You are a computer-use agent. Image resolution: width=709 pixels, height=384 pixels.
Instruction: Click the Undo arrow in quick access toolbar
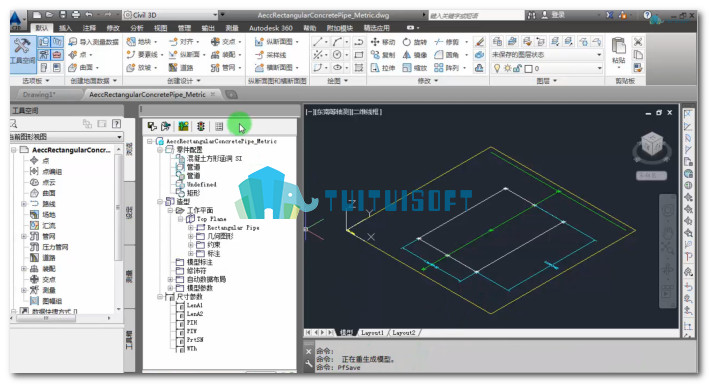pos(89,15)
